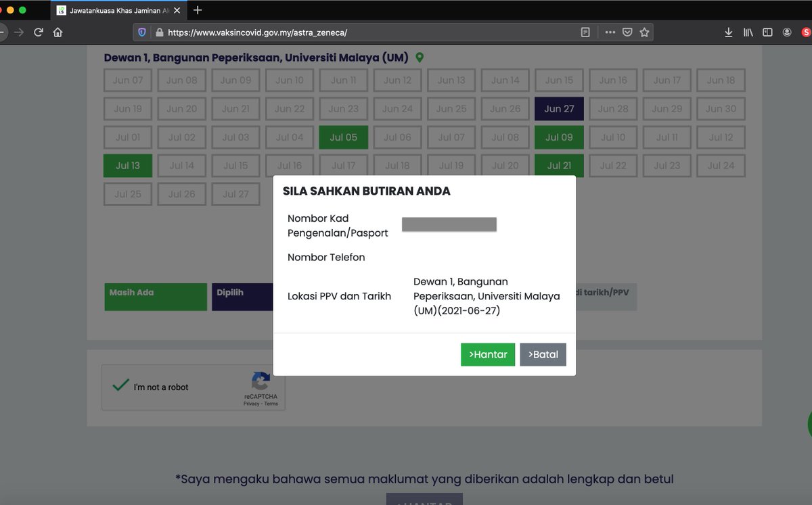812x505 pixels.
Task: Click the Jun 30 date box
Action: [721, 109]
